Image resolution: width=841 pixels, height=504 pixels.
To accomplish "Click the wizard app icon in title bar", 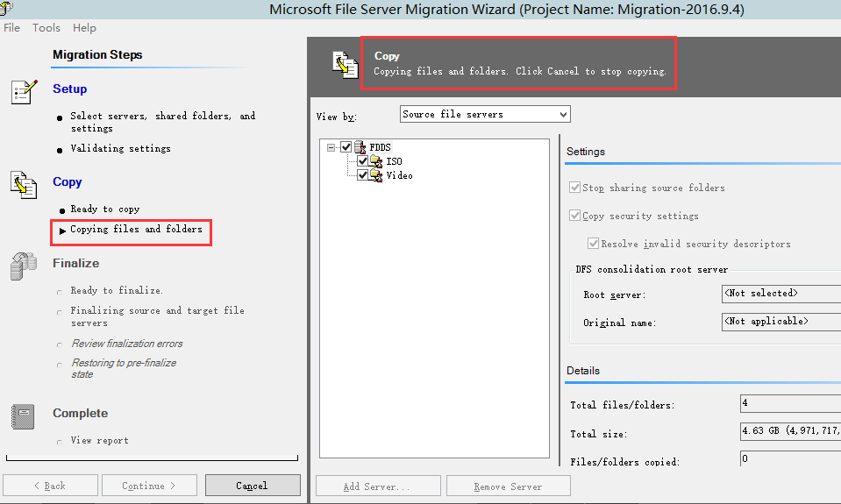I will [6, 8].
